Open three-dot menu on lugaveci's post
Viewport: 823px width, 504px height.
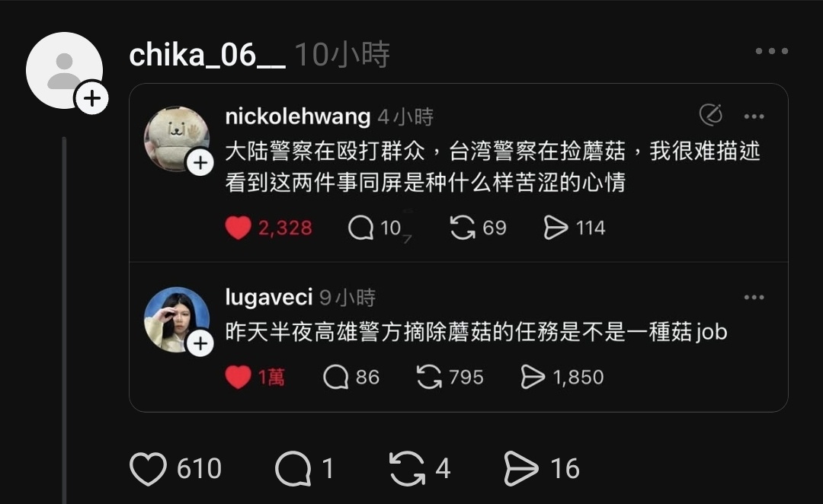754,298
